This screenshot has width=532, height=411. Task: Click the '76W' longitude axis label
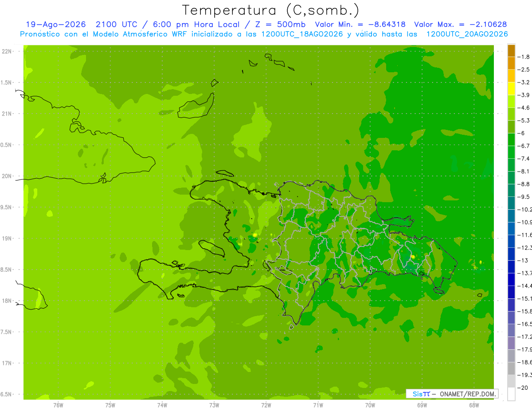58,405
